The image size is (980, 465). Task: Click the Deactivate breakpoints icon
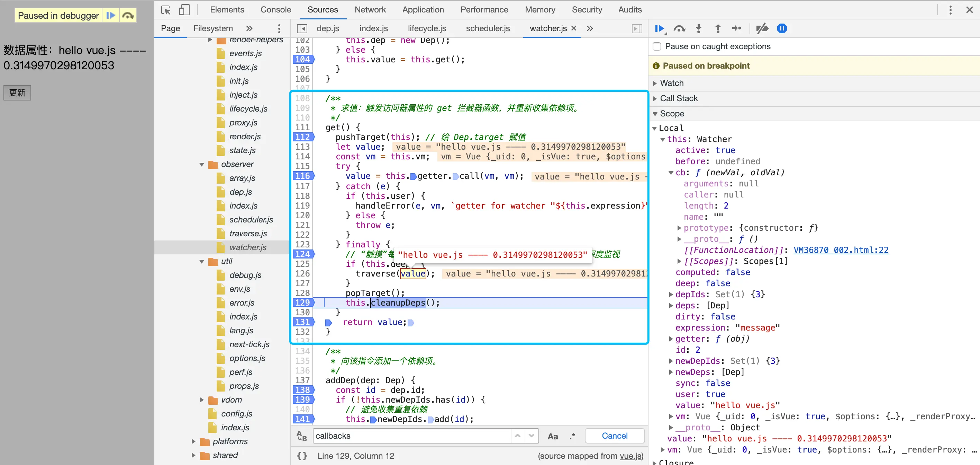(762, 28)
